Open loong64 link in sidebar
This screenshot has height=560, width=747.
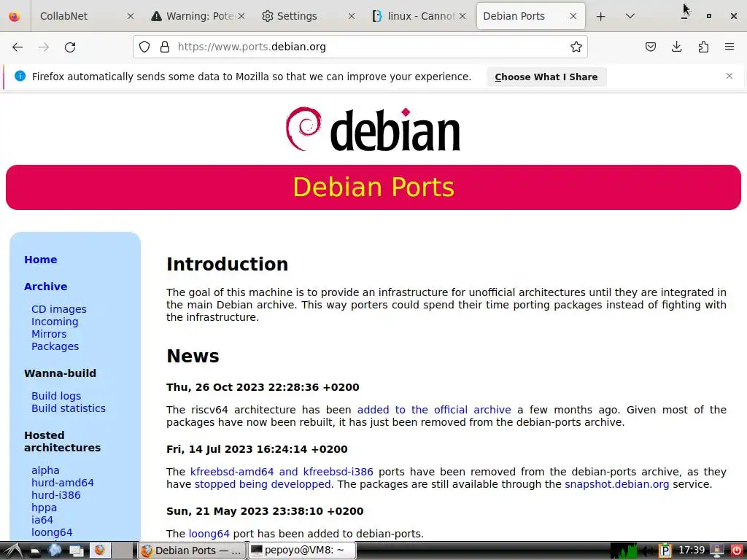52,532
